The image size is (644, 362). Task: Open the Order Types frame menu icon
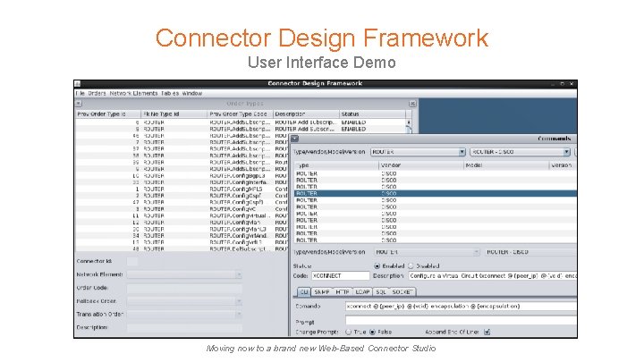click(79, 104)
